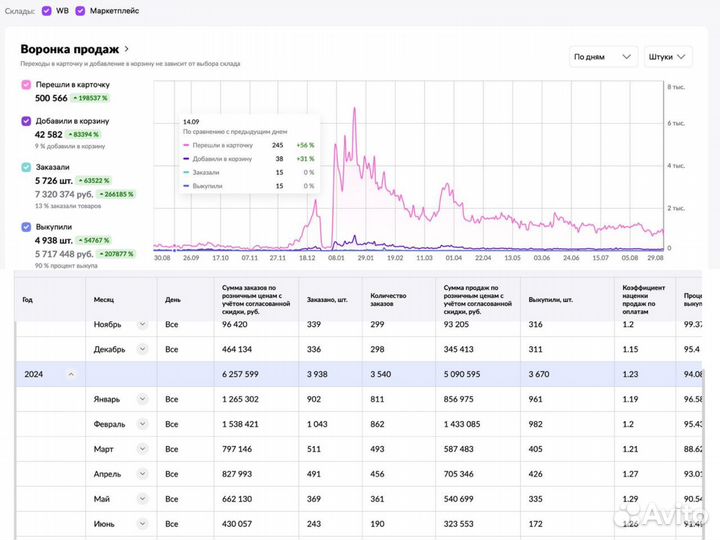
Task: Toggle the Перешли в карточку series checkbox
Action: tap(27, 85)
